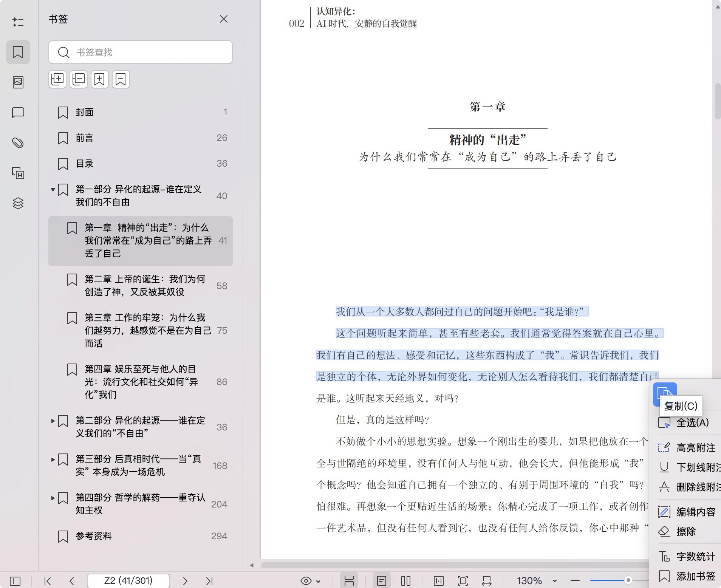Open the page thumbnails panel icon
721x588 pixels.
tap(18, 82)
